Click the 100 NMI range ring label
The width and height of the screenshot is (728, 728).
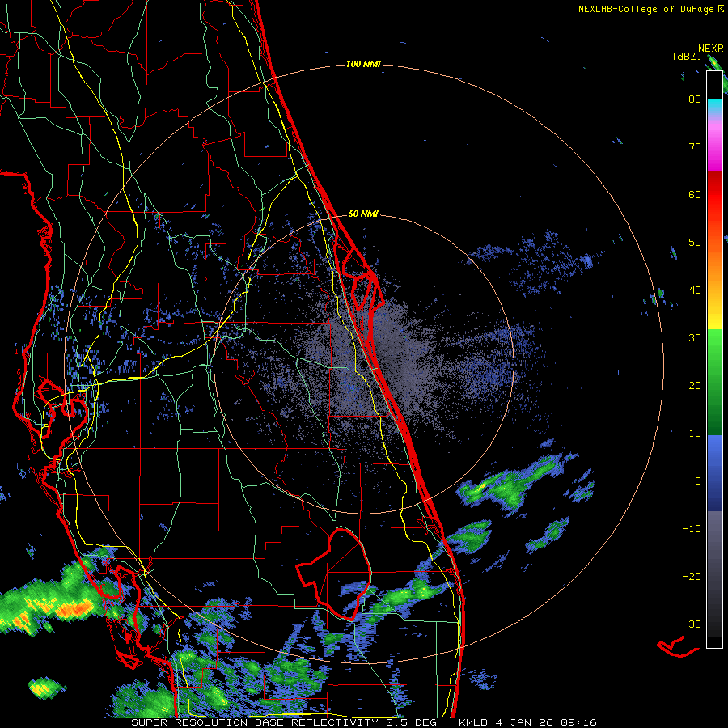tap(363, 64)
